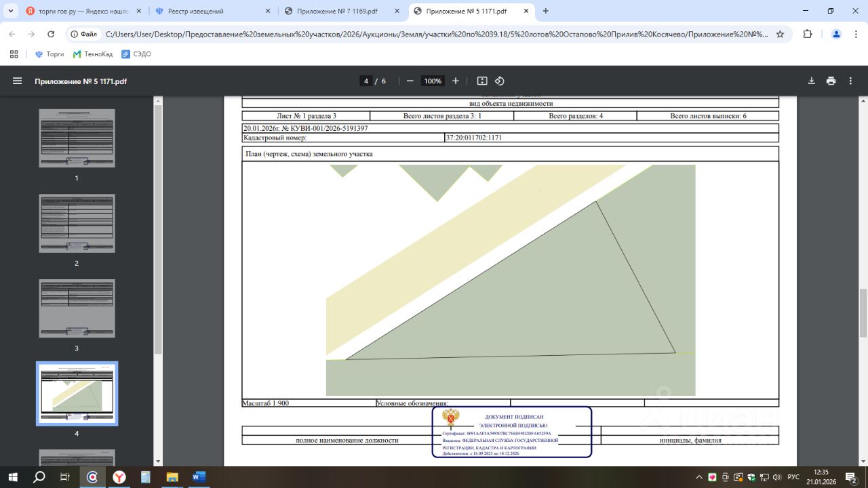Viewport: 868px width, 488px height.
Task: Switch to the 'торги гов ру' Yandex tab
Action: [x=84, y=11]
